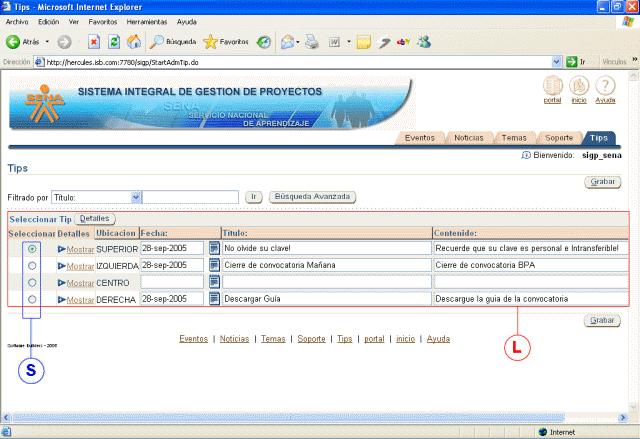Viewport: 640px width, 439px height.
Task: Open Favoritos star toolbar button
Action: click(x=226, y=42)
